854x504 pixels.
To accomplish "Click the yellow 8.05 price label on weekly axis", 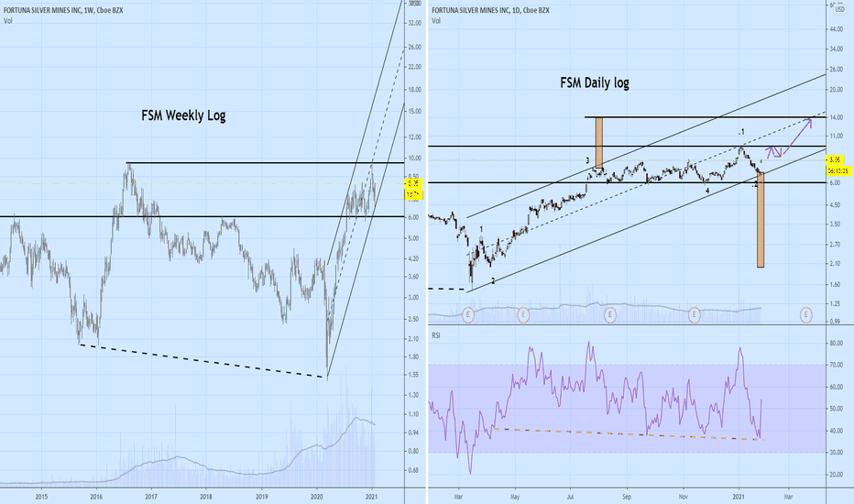I will click(x=413, y=183).
